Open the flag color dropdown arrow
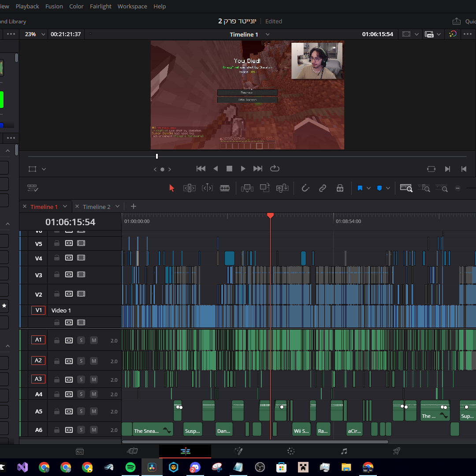This screenshot has width=476, height=476. click(368, 188)
